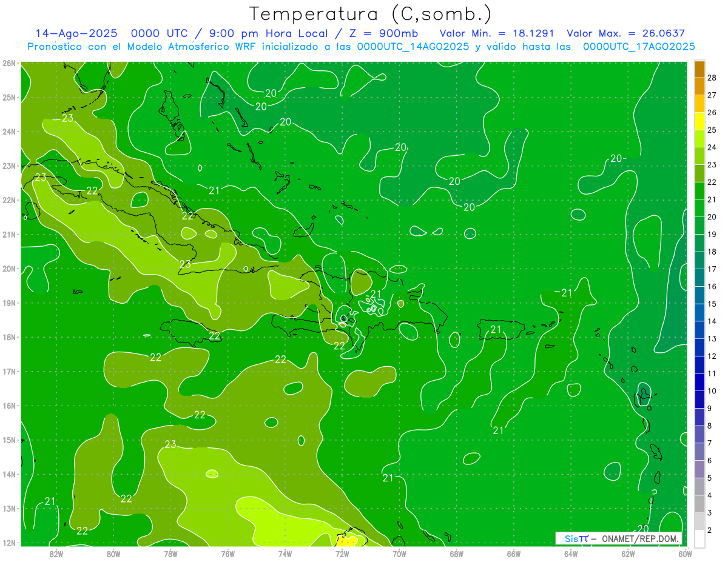Click the 78W longitude axis label
The image size is (728, 562).
(x=170, y=554)
